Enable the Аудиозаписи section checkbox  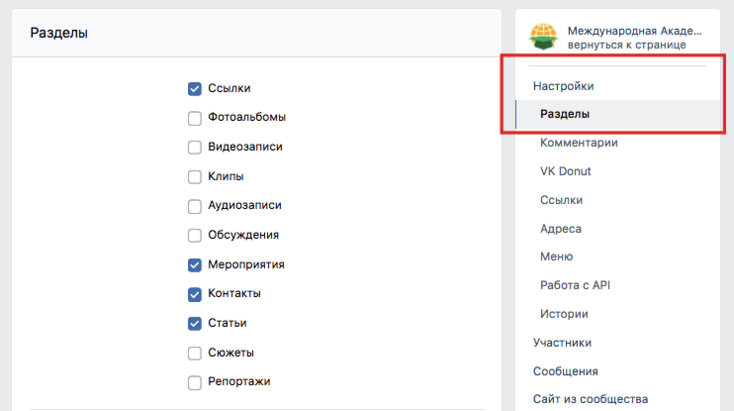point(195,206)
